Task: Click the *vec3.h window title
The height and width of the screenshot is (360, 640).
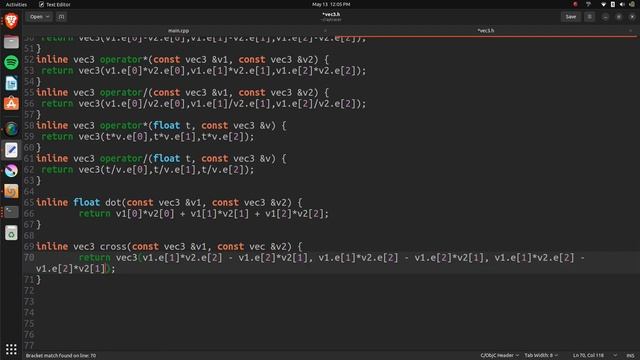Action: pyautogui.click(x=331, y=14)
